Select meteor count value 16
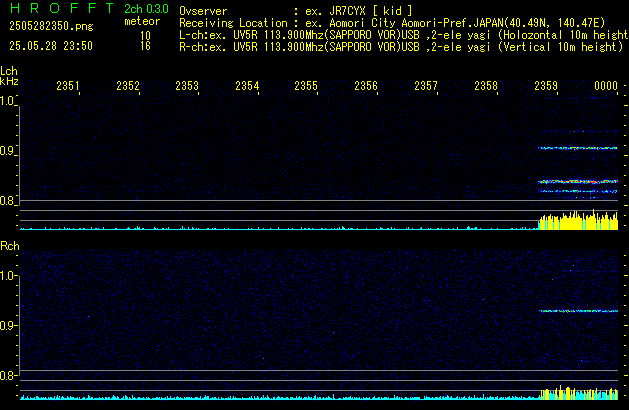 tap(145, 46)
